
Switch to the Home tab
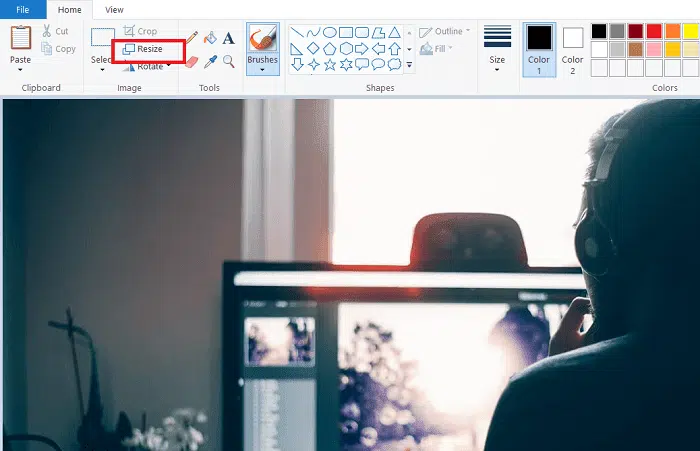click(70, 10)
